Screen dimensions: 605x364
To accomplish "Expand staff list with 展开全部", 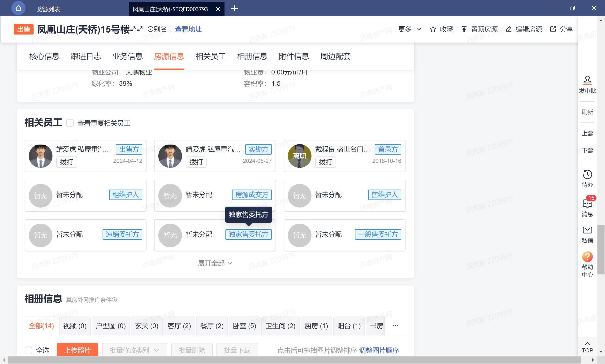I will click(x=215, y=263).
